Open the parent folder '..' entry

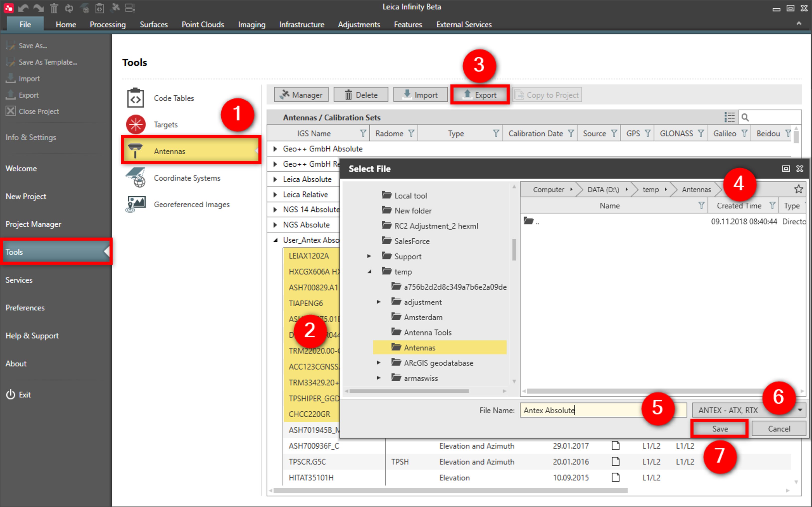click(532, 221)
